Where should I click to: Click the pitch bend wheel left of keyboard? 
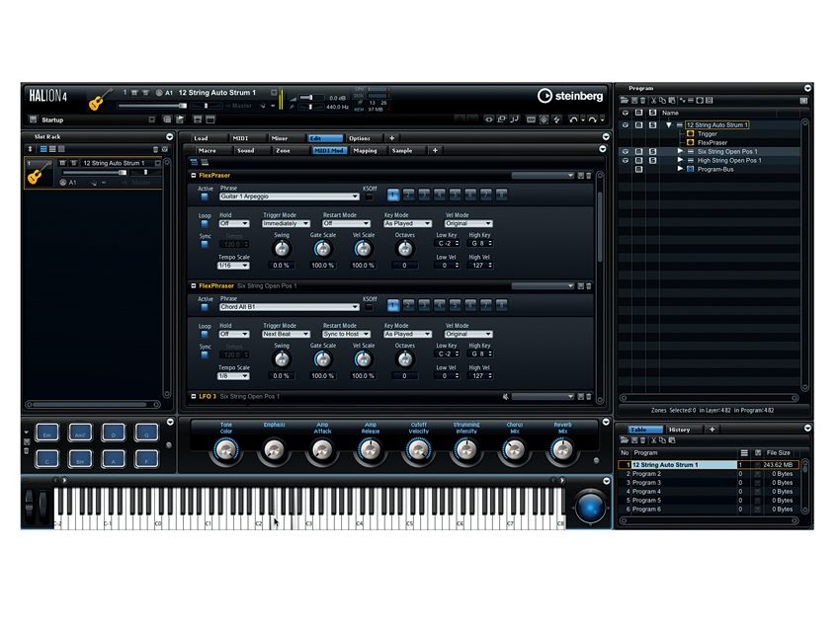tap(30, 504)
